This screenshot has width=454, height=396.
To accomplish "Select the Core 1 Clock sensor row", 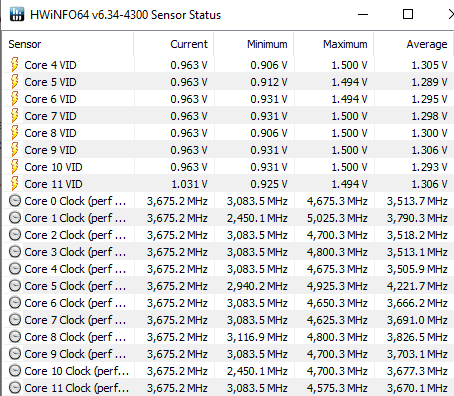I will click(x=228, y=218).
